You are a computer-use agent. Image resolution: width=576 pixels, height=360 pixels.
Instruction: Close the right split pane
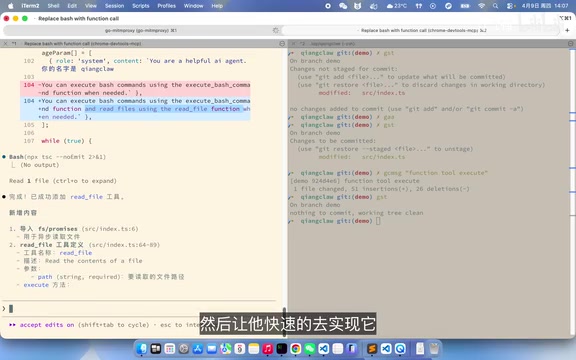tap(293, 43)
